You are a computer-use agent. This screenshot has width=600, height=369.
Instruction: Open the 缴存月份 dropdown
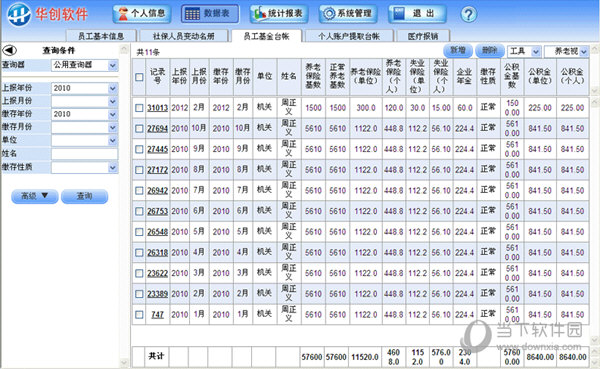coord(112,127)
